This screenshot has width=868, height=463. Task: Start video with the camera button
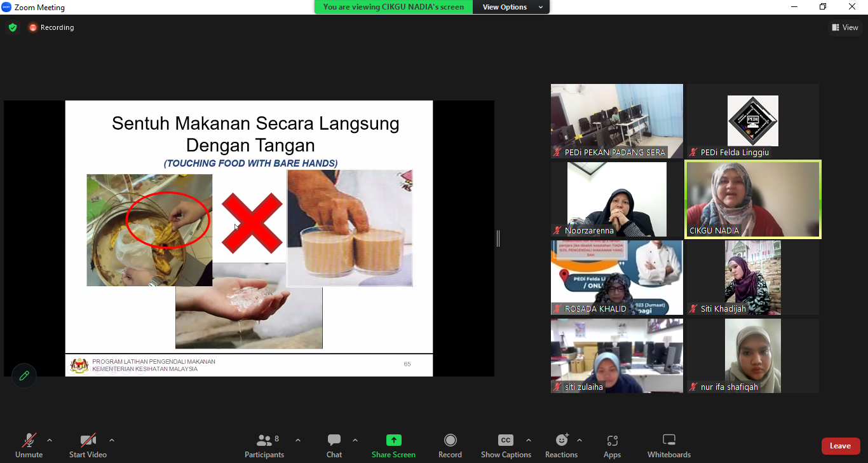click(88, 445)
